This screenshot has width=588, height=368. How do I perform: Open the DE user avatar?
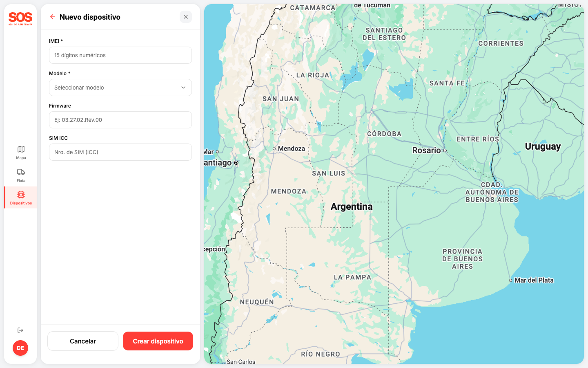(20, 348)
